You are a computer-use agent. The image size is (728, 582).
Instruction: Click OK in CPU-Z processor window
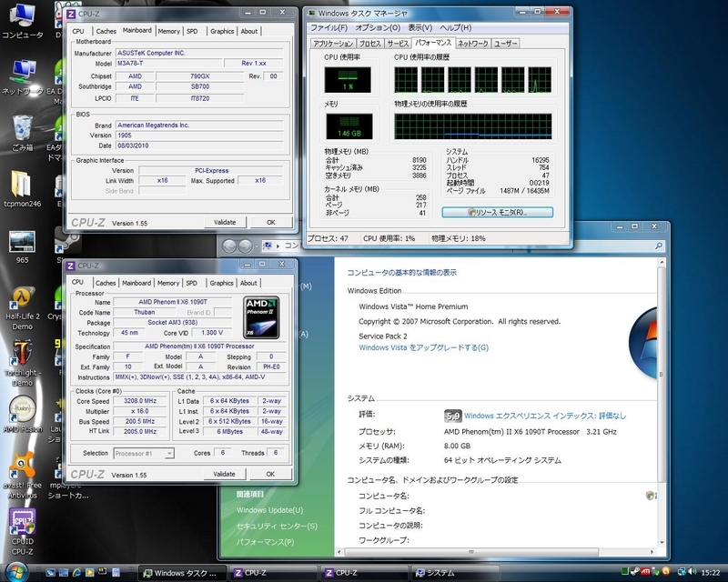[270, 475]
